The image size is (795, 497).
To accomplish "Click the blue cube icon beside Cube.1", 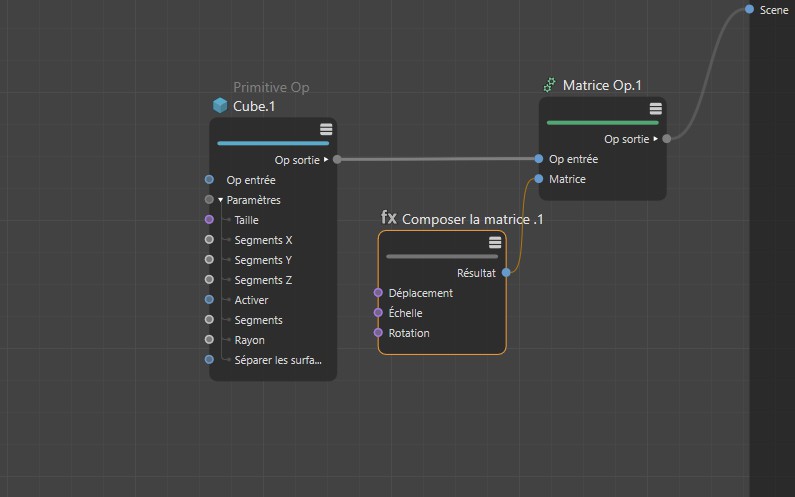I will pos(220,106).
